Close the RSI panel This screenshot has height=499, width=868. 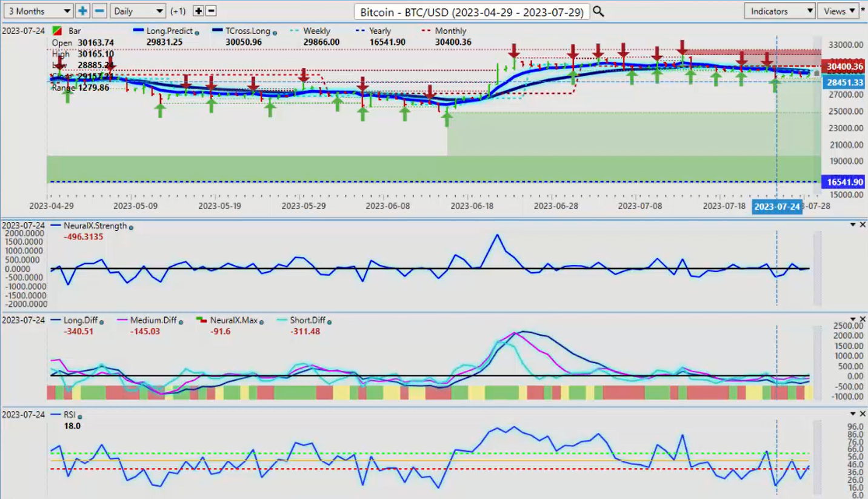coord(863,414)
